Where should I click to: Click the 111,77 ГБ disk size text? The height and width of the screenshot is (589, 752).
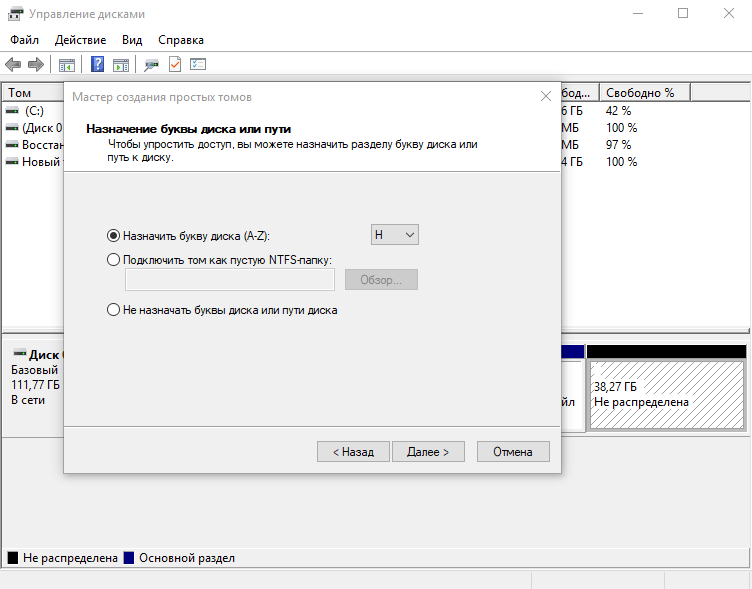click(35, 385)
